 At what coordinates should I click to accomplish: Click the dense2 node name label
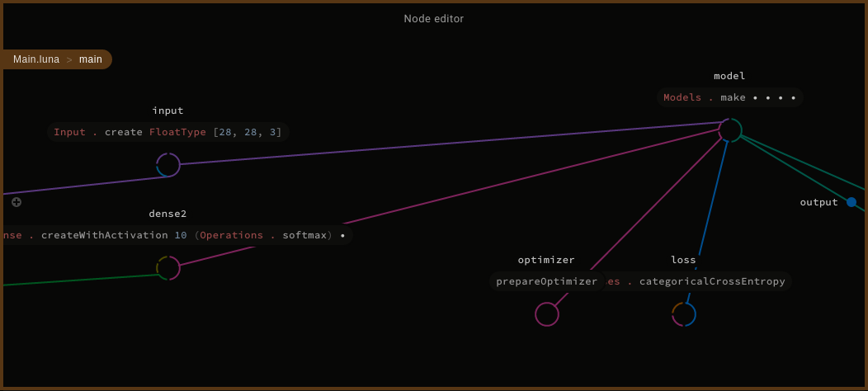[167, 214]
